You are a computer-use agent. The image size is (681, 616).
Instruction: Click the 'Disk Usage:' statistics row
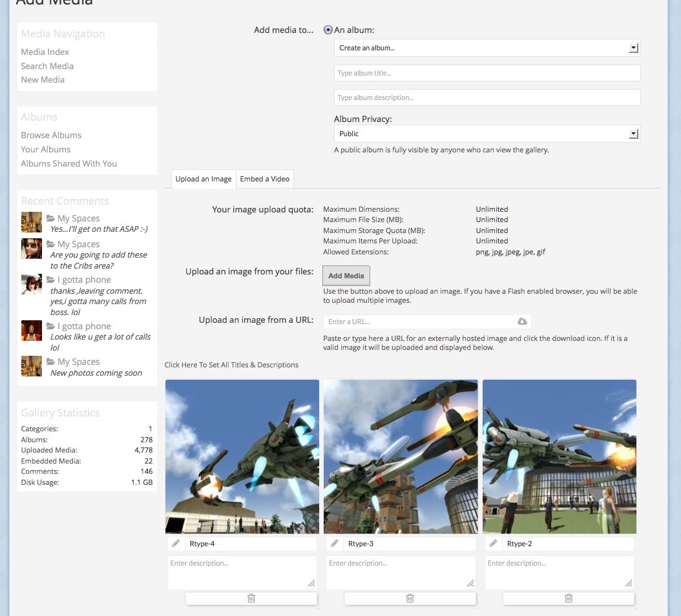[x=87, y=482]
